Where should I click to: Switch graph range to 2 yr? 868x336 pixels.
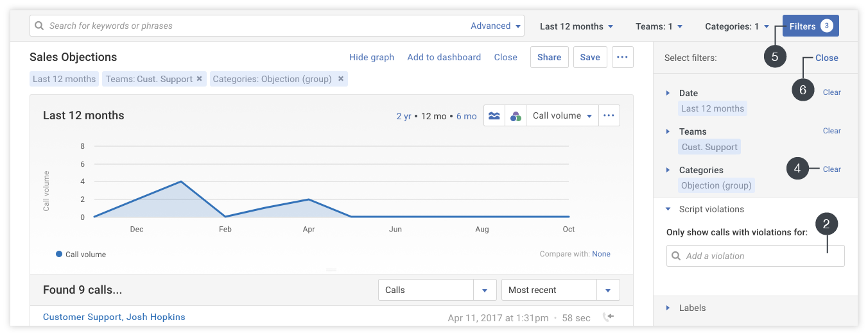[x=403, y=116]
